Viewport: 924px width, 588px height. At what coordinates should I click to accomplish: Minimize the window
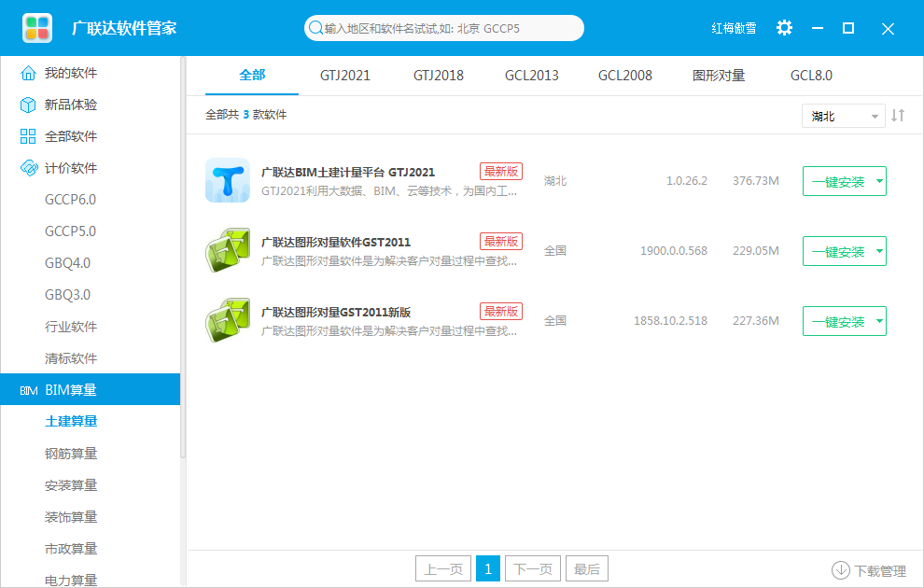(818, 28)
